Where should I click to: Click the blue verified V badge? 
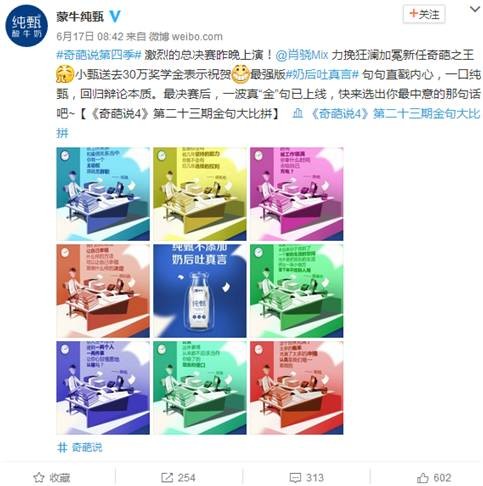click(115, 16)
